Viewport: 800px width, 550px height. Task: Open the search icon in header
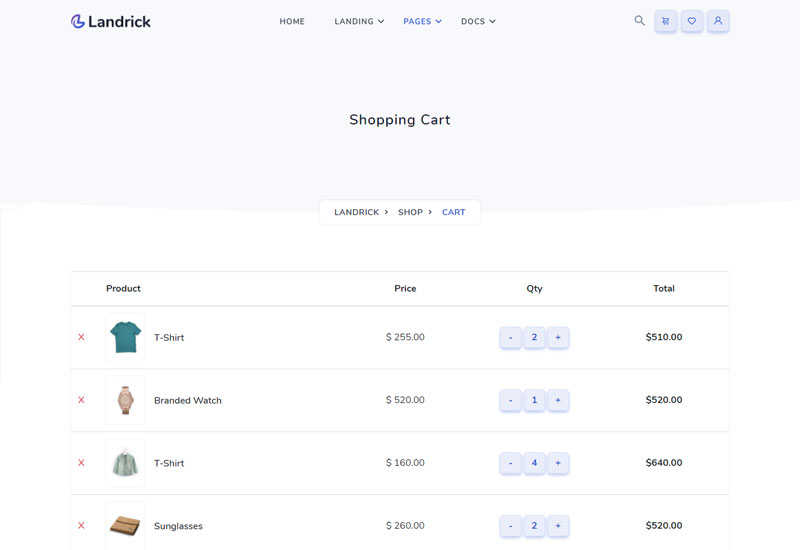pos(639,20)
